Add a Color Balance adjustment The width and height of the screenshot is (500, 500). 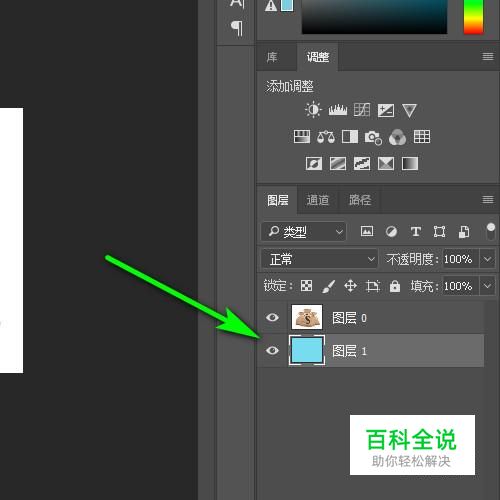(x=326, y=137)
